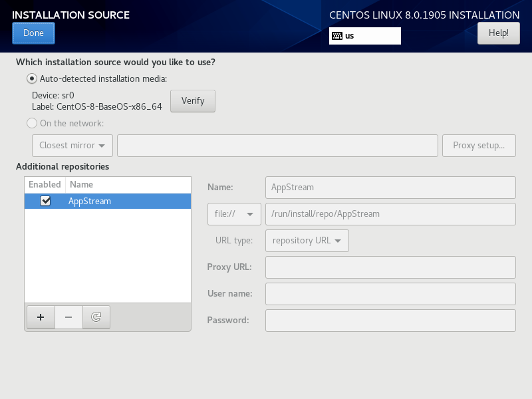532x399 pixels.
Task: Uncheck the AppStream enabled checkbox
Action: click(x=45, y=201)
